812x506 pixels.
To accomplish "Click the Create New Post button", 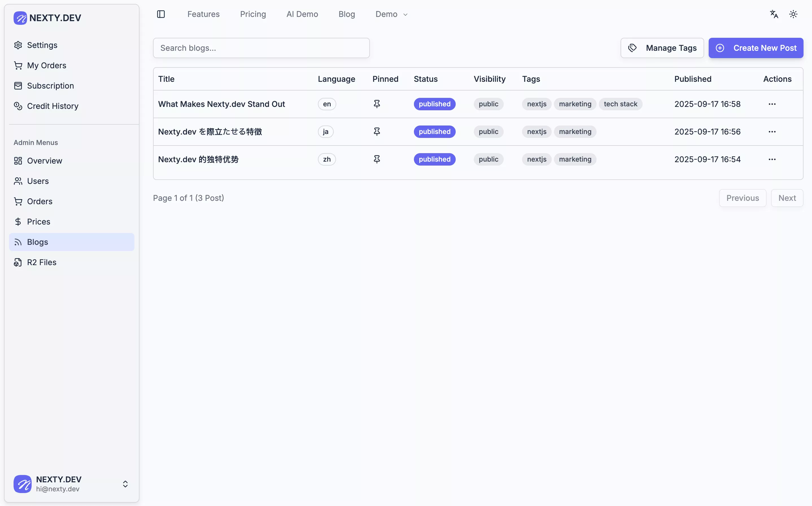I will pos(756,48).
